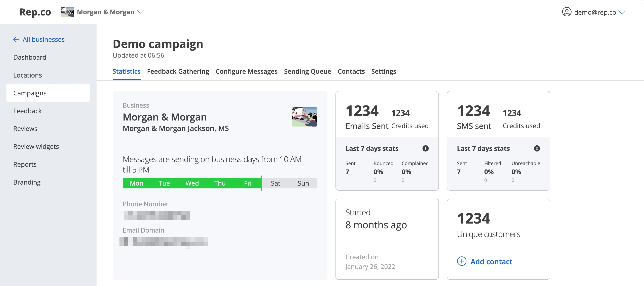Click the Add contact link
This screenshot has width=644, height=286.
491,261
